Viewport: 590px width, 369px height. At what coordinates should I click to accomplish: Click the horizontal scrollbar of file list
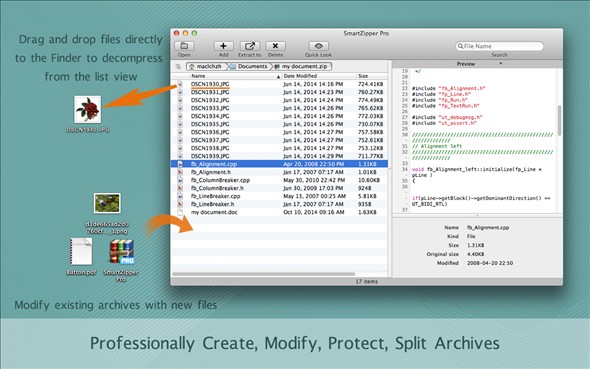(x=263, y=274)
